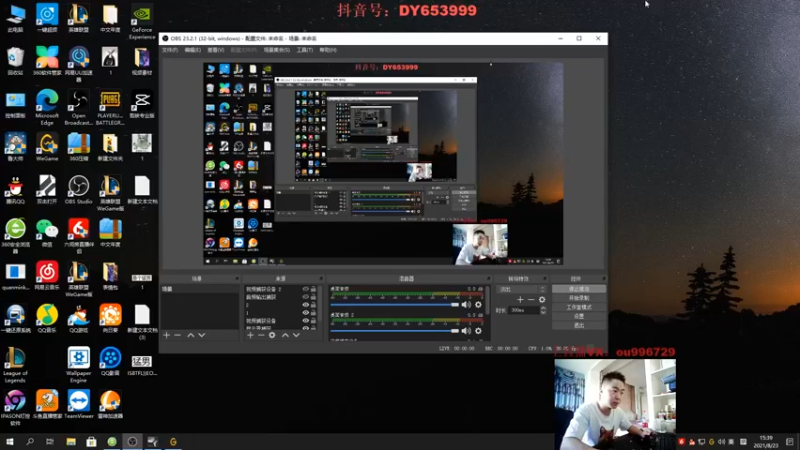Pop out the Scene Transitions dock panel
The image size is (800, 450).
pos(545,279)
